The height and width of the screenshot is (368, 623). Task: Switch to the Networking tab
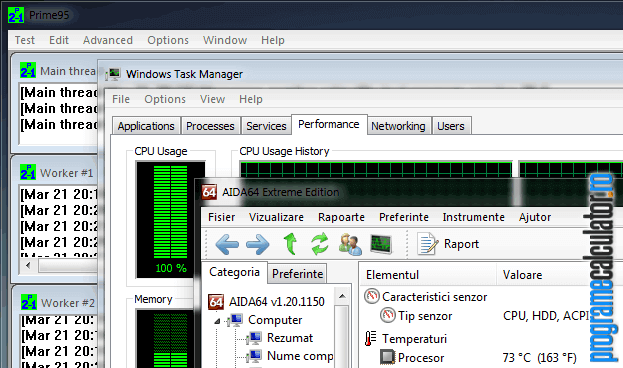tap(398, 126)
